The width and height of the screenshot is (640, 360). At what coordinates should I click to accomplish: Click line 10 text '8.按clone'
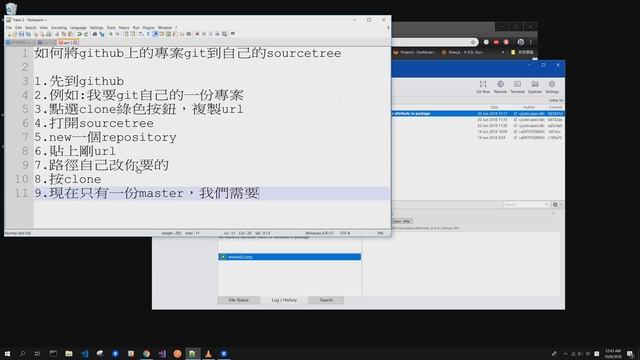coord(68,179)
